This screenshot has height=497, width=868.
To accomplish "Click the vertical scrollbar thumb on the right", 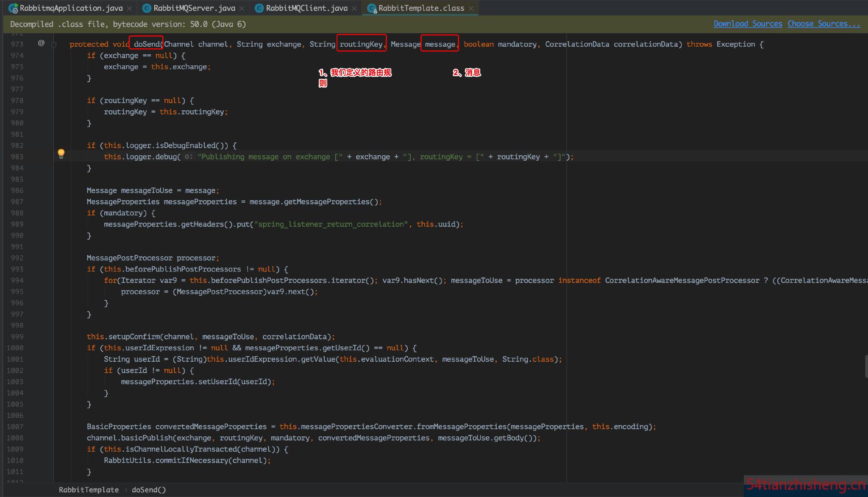I will 866,366.
